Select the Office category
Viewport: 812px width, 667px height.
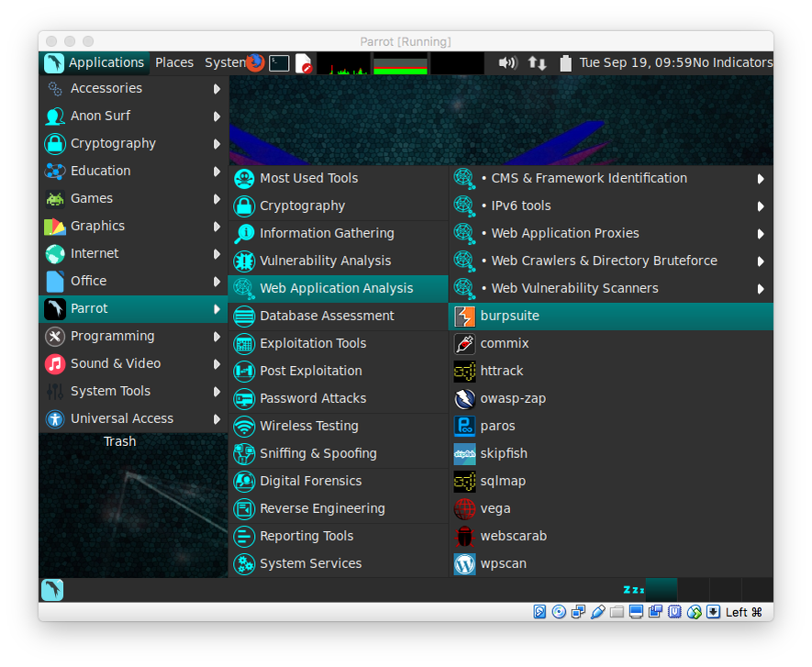[133, 281]
